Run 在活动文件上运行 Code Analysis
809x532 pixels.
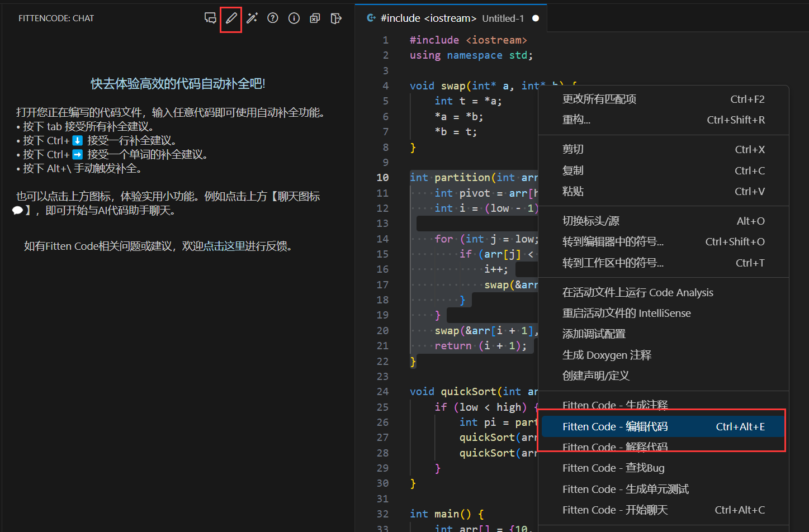664,293
